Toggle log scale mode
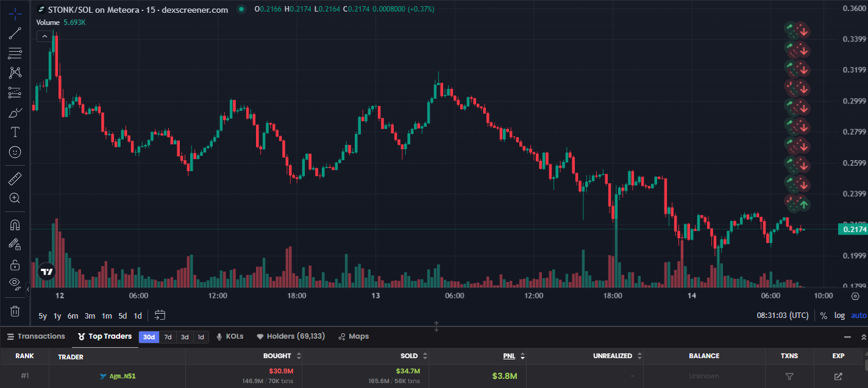This screenshot has width=868, height=388. (x=840, y=316)
